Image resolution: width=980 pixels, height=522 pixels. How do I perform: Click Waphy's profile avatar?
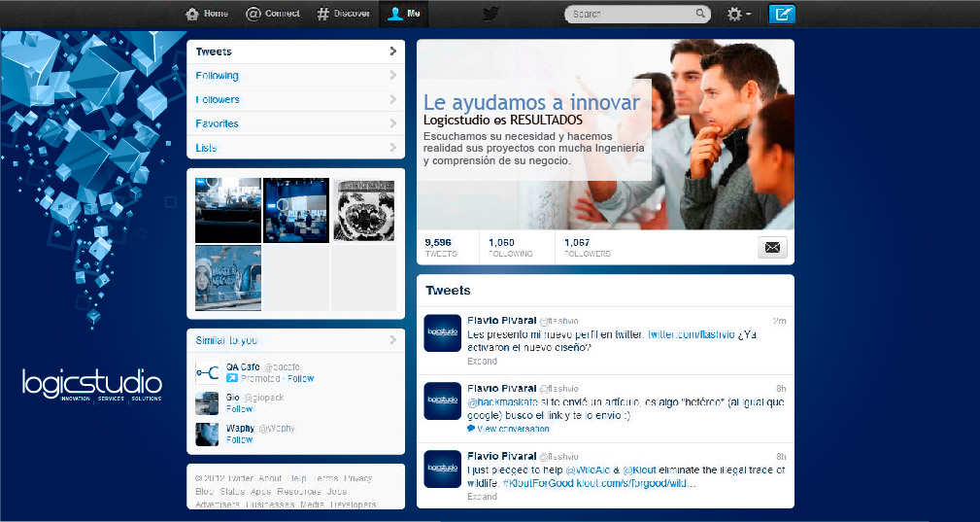click(207, 434)
